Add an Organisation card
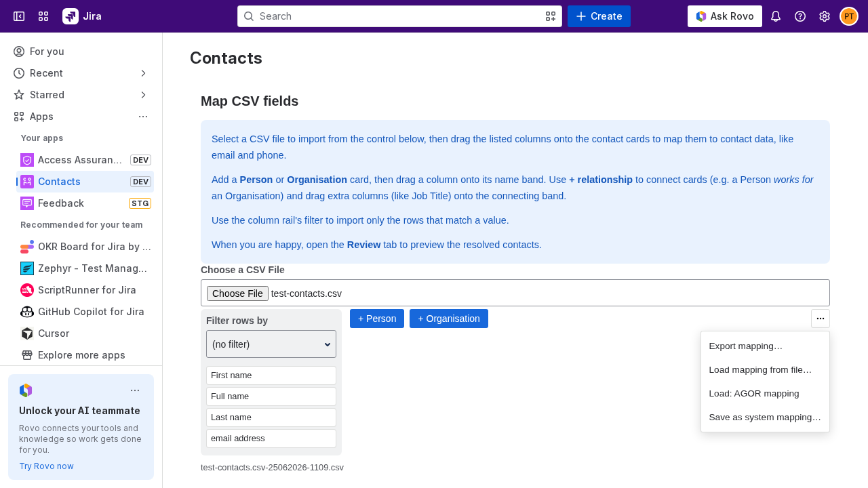This screenshot has width=868, height=488. pyautogui.click(x=449, y=319)
